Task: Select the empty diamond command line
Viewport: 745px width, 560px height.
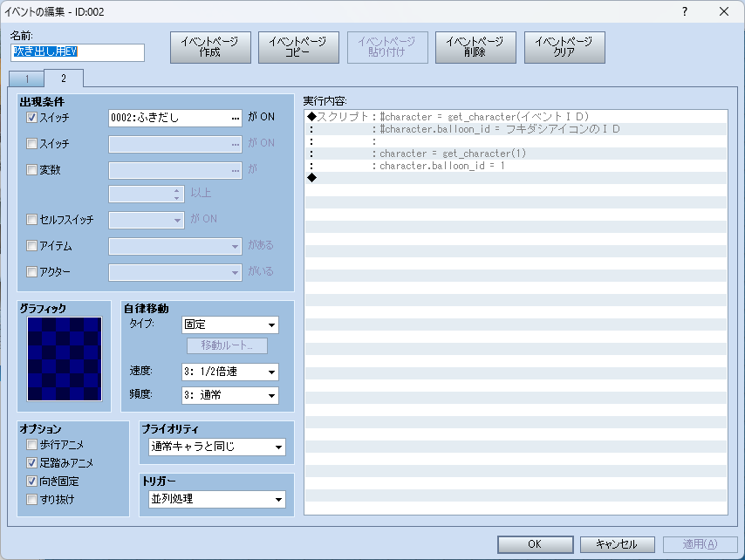Action: click(516, 178)
